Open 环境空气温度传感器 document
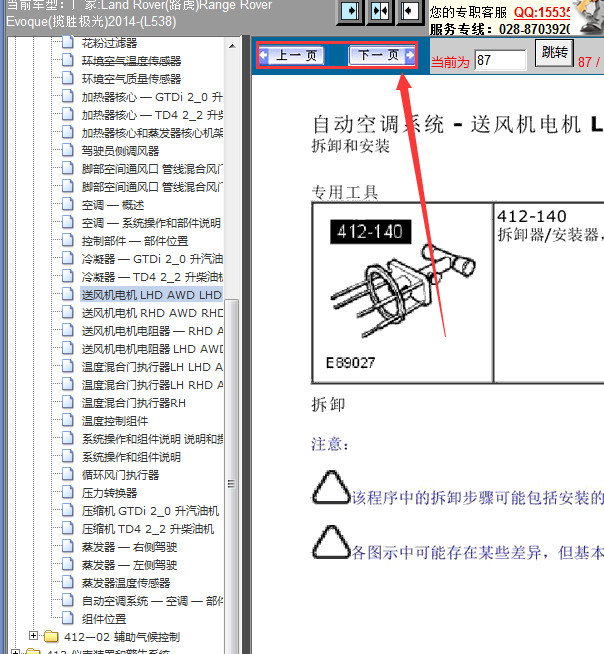 [x=131, y=61]
